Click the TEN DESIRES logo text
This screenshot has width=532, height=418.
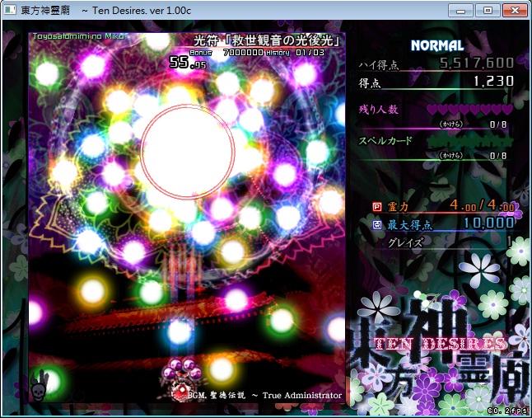441,344
